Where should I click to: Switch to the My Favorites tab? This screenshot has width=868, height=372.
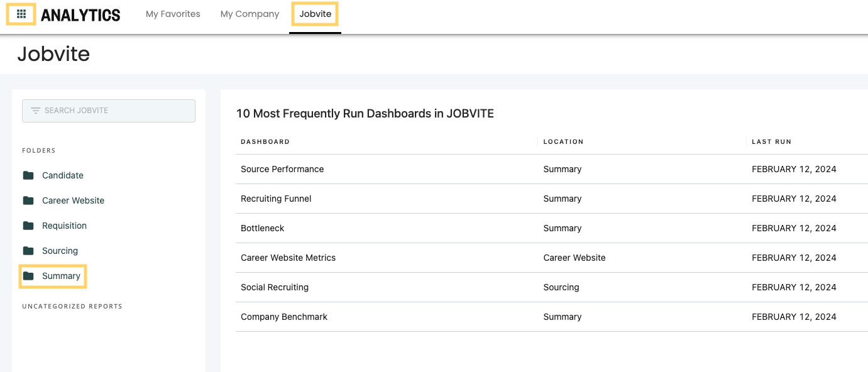[173, 14]
